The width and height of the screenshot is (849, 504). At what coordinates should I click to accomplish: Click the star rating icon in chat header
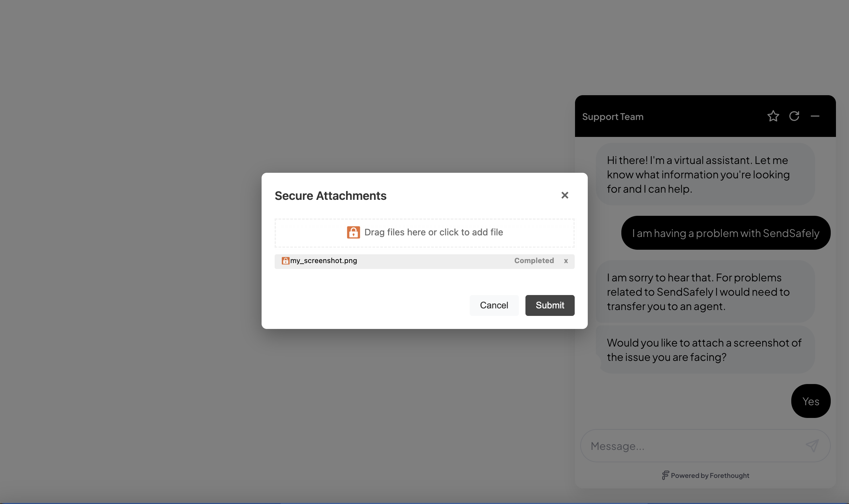(773, 116)
